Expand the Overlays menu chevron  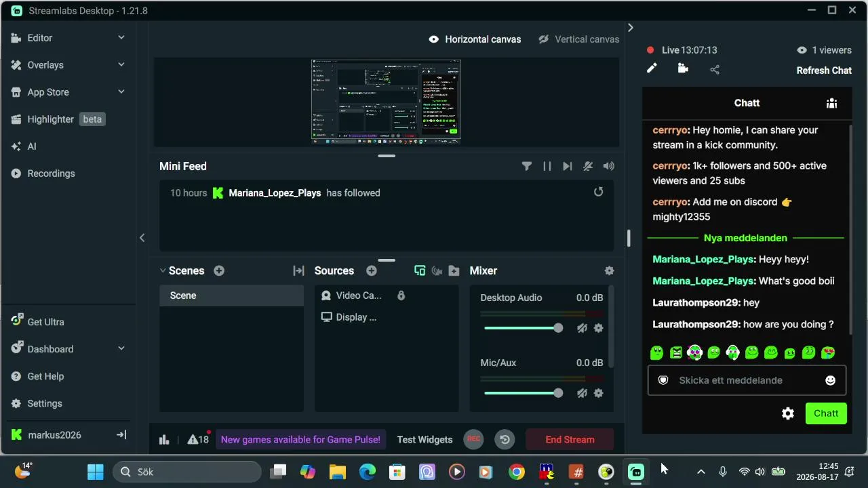point(121,65)
